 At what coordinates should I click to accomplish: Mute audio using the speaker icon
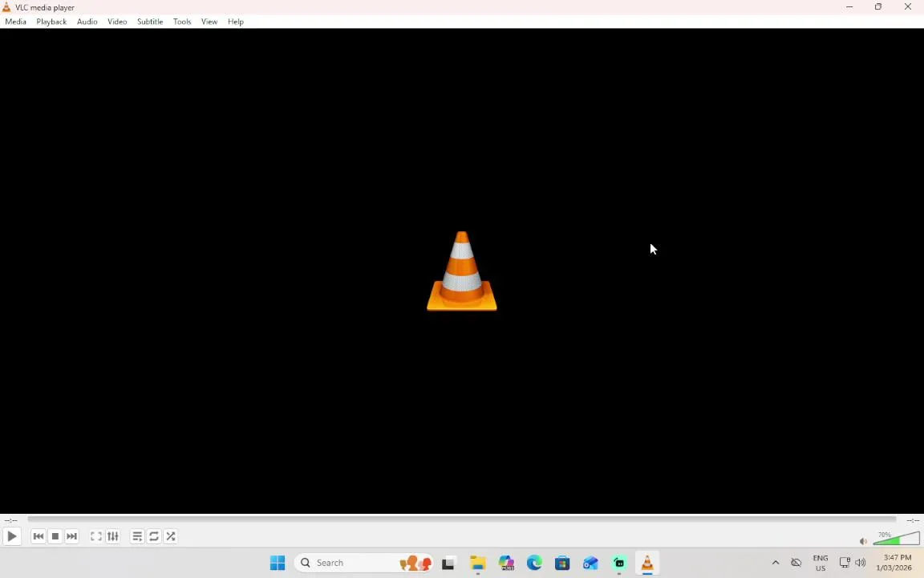863,541
